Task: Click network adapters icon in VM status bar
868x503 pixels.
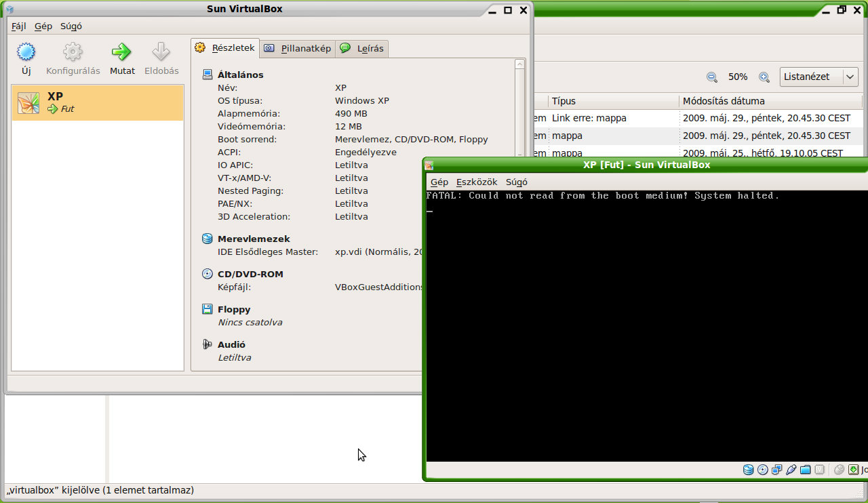Action: 776,470
